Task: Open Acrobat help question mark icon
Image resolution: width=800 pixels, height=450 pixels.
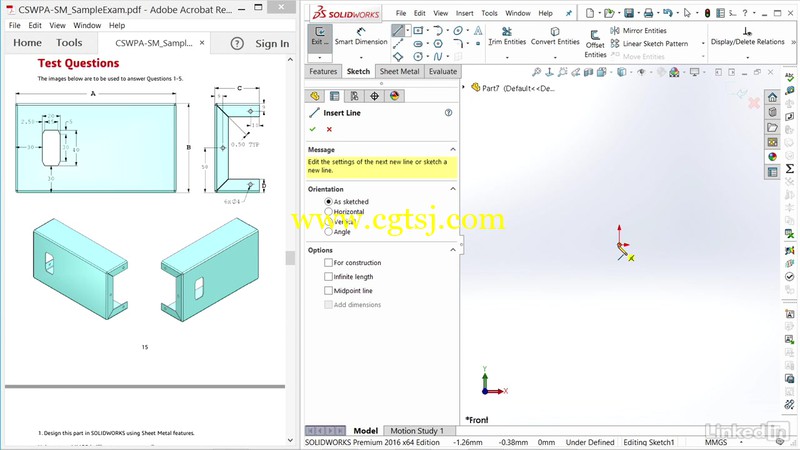Action: point(237,43)
